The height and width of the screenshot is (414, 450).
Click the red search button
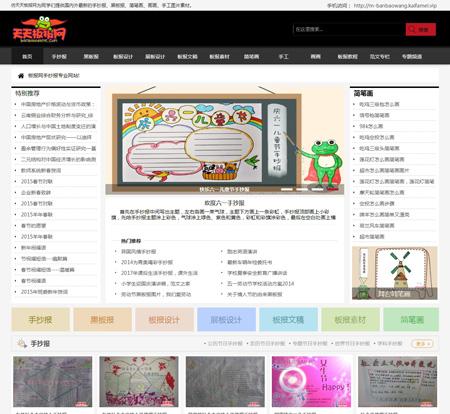coord(421,29)
